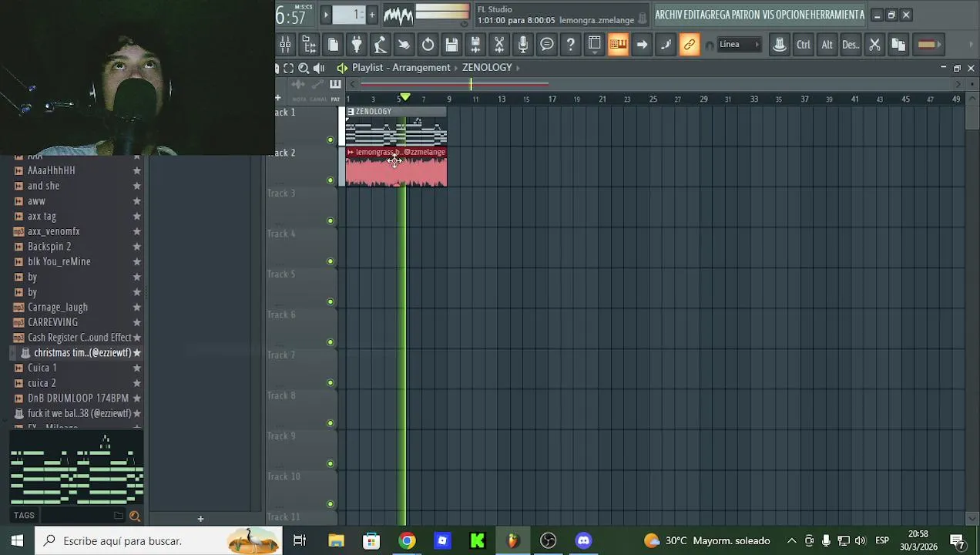Open the HERRAMIENT menu
980x555 pixels.
[x=834, y=15]
